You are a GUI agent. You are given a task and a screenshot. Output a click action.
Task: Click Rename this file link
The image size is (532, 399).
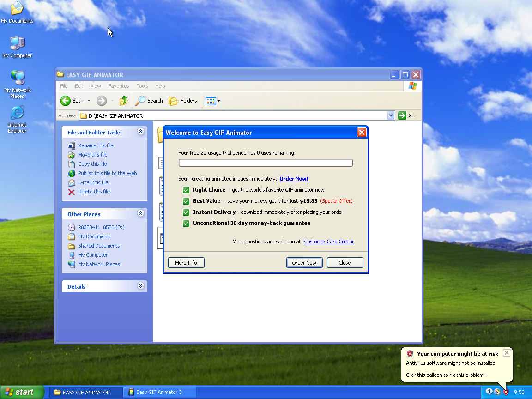pos(96,145)
